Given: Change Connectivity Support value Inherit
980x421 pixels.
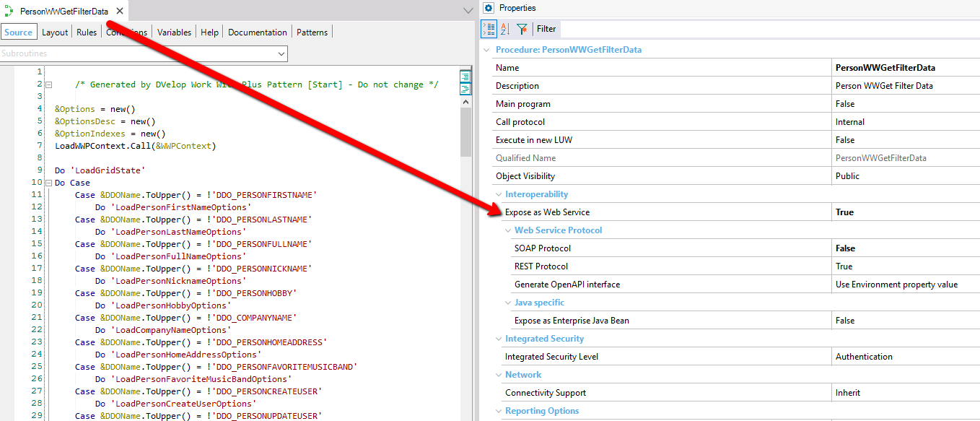Looking at the screenshot, I should point(906,393).
